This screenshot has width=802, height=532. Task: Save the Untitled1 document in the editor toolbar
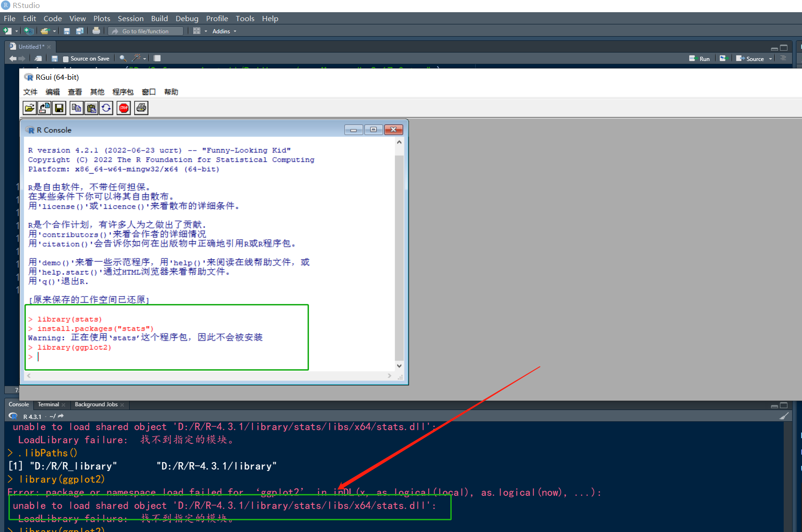tap(54, 59)
